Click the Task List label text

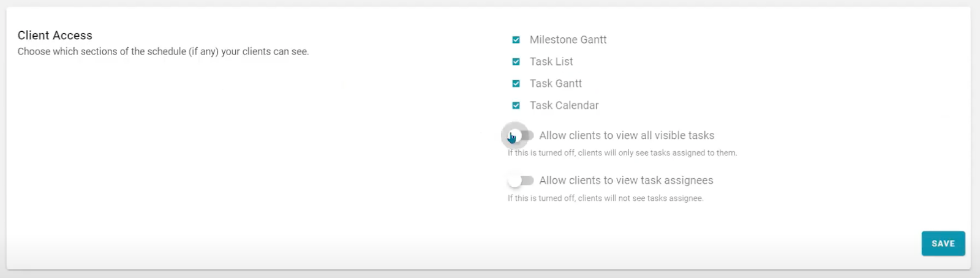tap(551, 62)
